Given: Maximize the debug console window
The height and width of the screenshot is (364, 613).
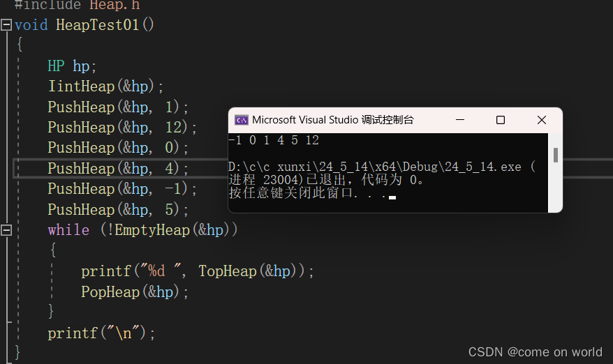Looking at the screenshot, I should [501, 120].
